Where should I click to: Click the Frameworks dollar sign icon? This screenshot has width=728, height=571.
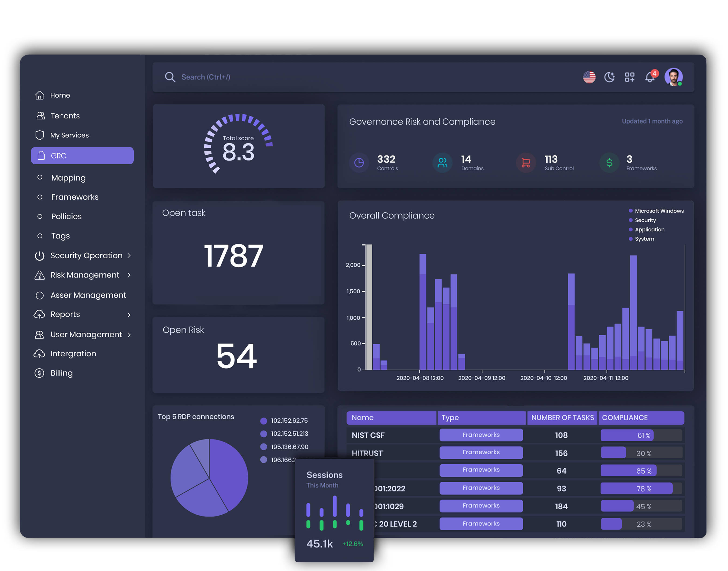[x=609, y=163]
